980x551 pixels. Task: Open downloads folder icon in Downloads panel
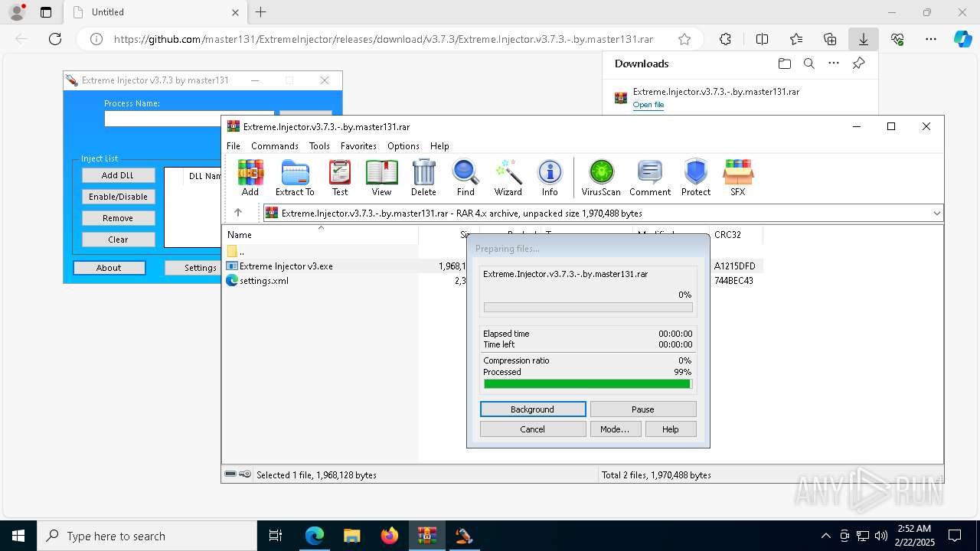(x=784, y=64)
